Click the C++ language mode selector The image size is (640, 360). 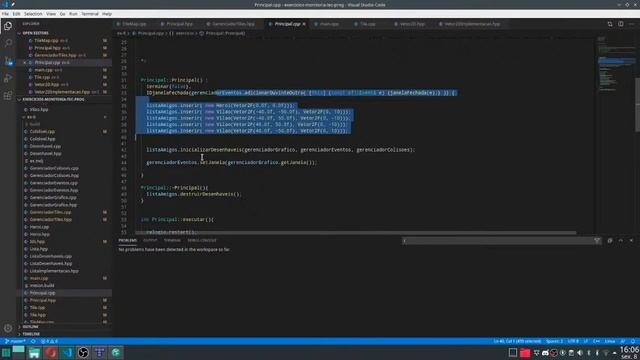[x=597, y=341]
